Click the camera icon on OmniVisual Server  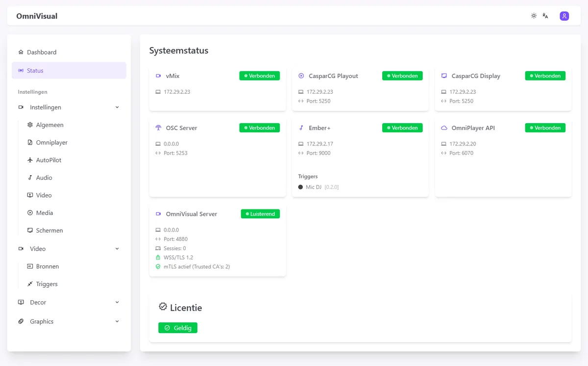(158, 214)
